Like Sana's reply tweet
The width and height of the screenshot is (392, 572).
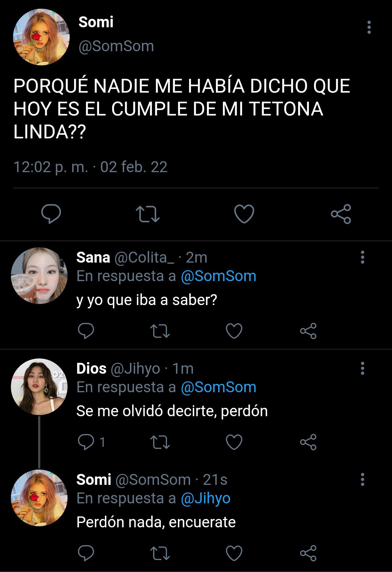pos(234,331)
